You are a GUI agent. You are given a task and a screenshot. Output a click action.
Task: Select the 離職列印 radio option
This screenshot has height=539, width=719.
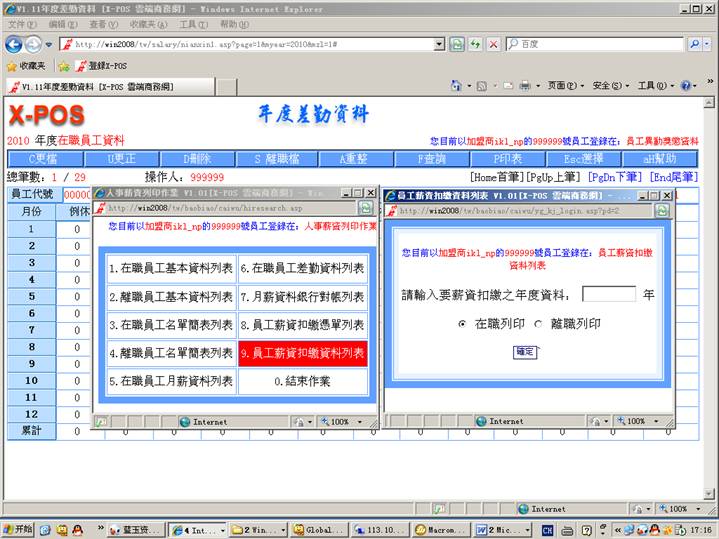(x=538, y=324)
